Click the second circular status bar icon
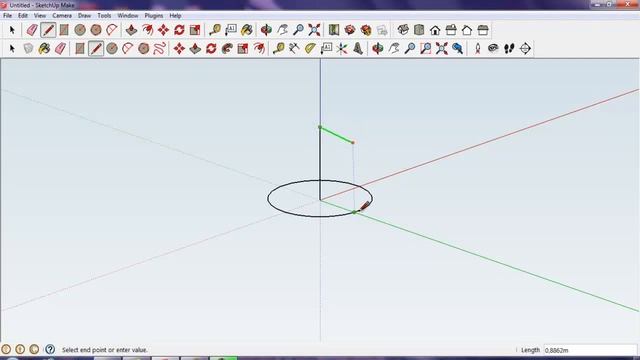The image size is (640, 360). 20,349
